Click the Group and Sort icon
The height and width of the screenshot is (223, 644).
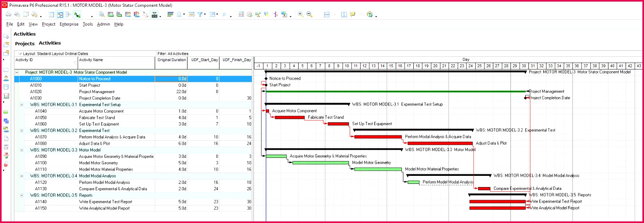[213, 14]
